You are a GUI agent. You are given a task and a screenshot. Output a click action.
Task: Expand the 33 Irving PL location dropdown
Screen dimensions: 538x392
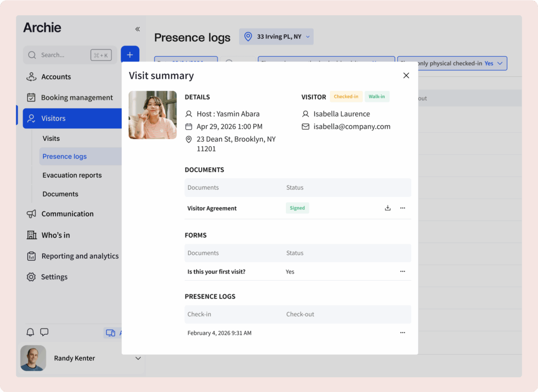coord(276,37)
